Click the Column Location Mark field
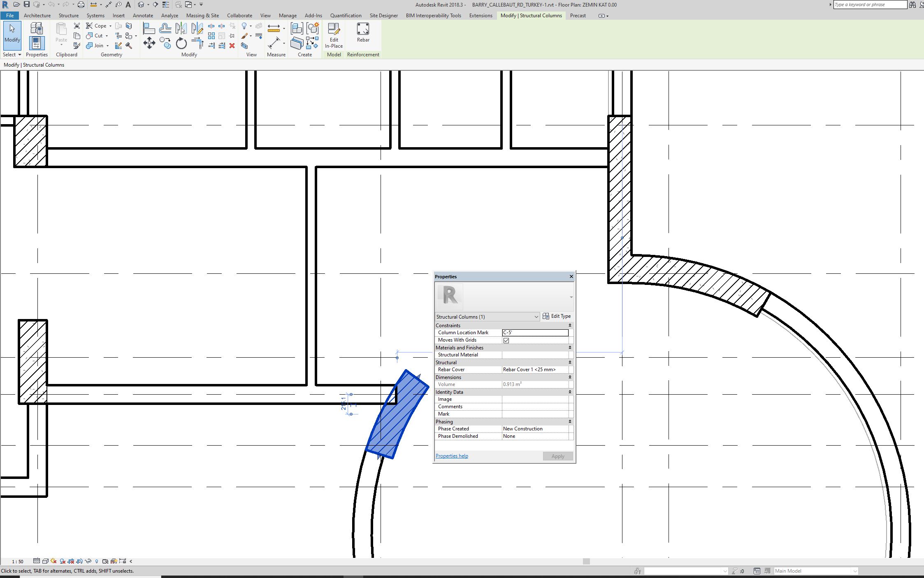 (x=535, y=333)
